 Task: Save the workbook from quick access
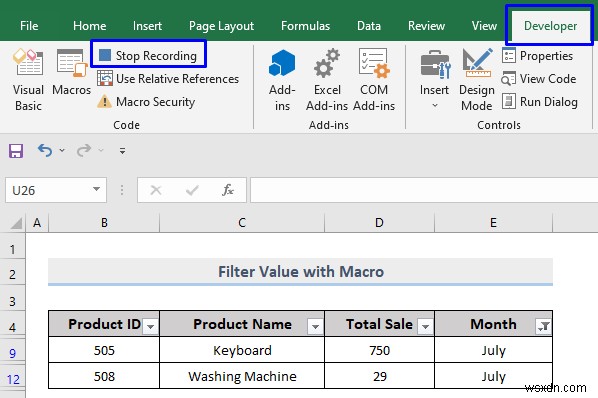(x=16, y=151)
